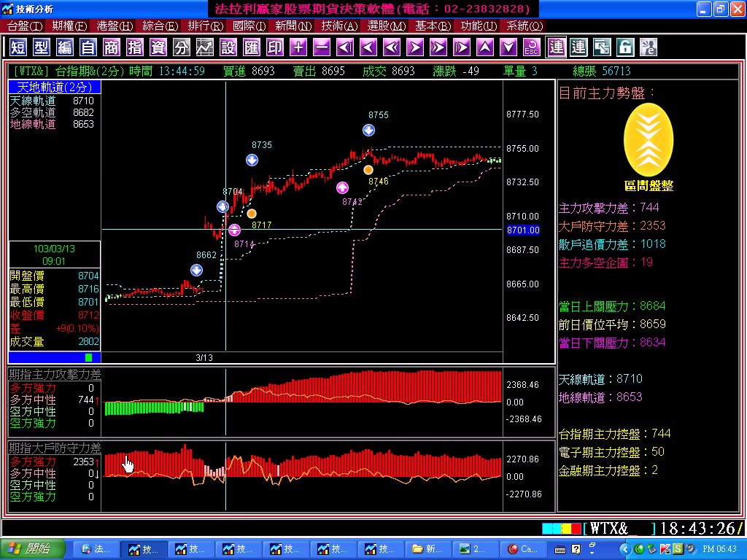Click the WTX& symbol input field

point(619,528)
